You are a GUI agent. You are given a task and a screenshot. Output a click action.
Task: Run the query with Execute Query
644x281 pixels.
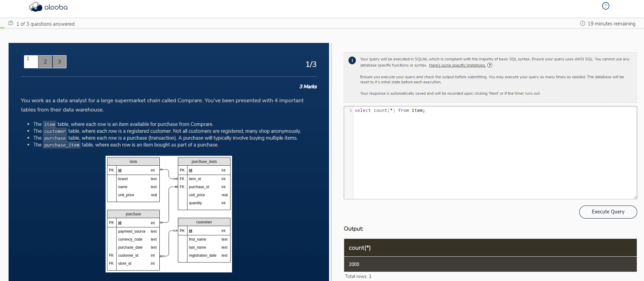point(608,212)
